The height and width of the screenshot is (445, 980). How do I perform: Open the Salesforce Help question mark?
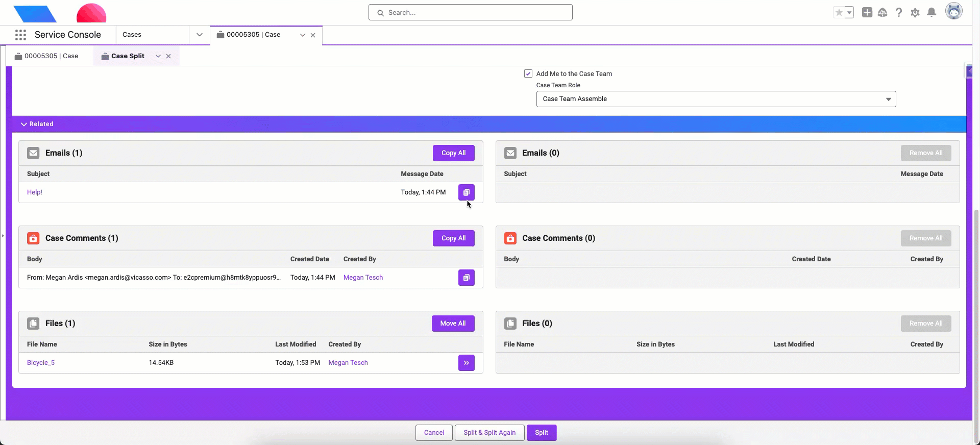coord(899,13)
